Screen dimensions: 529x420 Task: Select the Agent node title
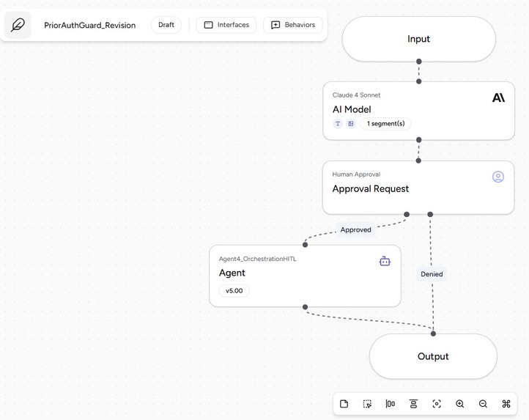click(232, 273)
